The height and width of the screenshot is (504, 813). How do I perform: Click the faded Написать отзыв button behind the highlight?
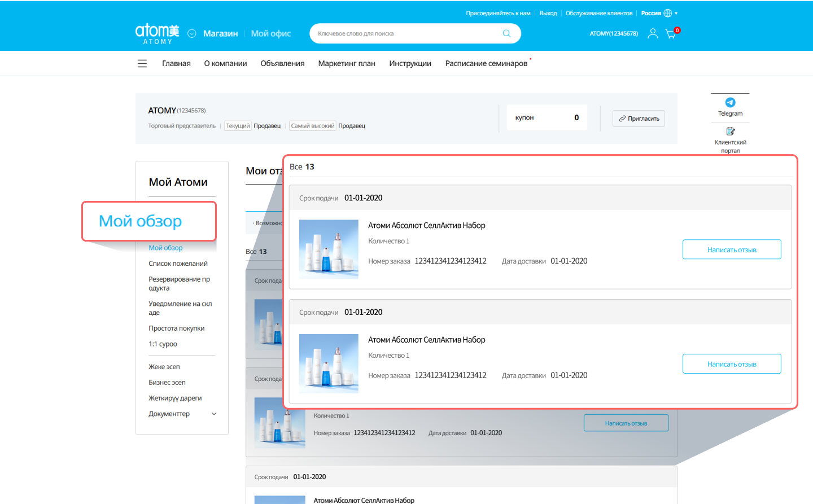click(x=626, y=423)
